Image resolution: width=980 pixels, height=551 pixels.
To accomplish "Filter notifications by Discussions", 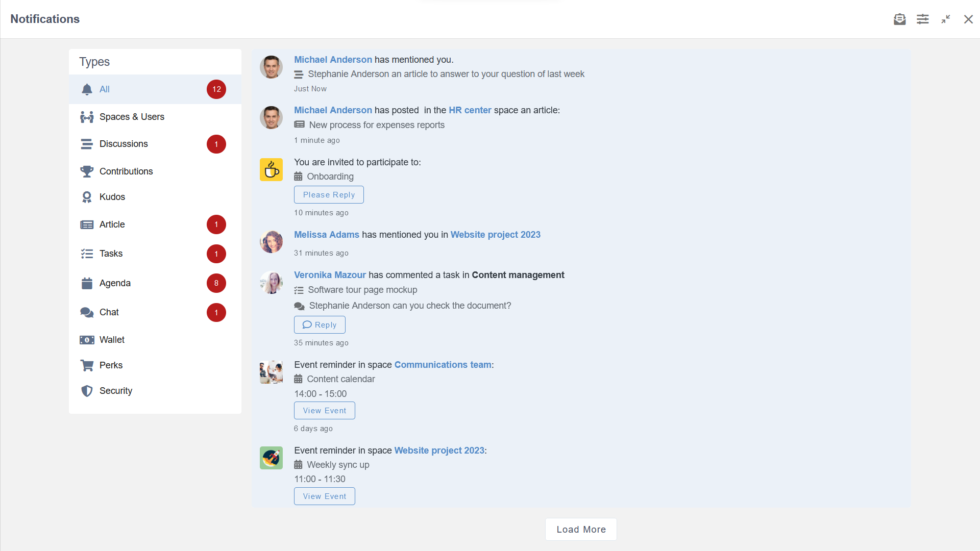I will pos(124,144).
